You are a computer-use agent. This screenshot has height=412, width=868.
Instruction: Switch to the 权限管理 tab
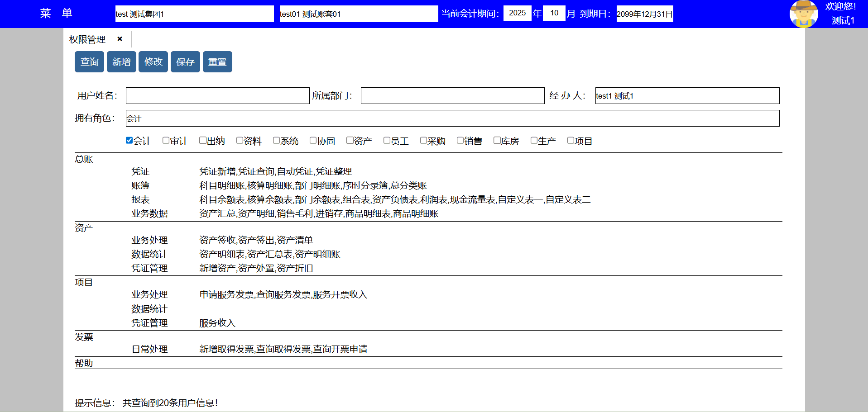point(87,39)
